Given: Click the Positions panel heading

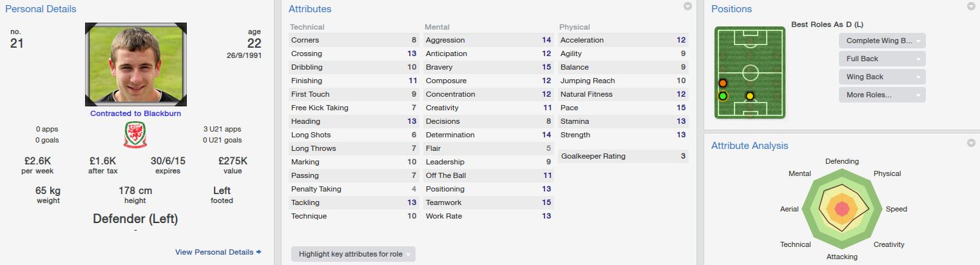Looking at the screenshot, I should click(x=731, y=9).
